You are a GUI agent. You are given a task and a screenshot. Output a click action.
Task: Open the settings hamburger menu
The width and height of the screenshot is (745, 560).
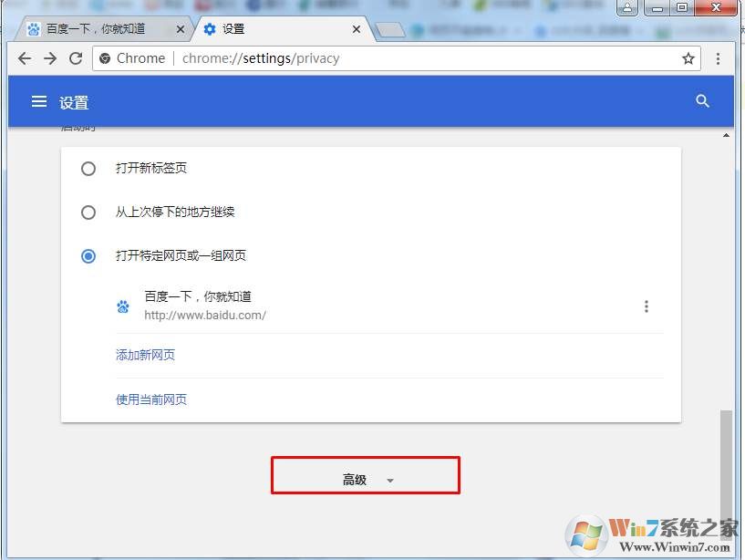click(39, 101)
